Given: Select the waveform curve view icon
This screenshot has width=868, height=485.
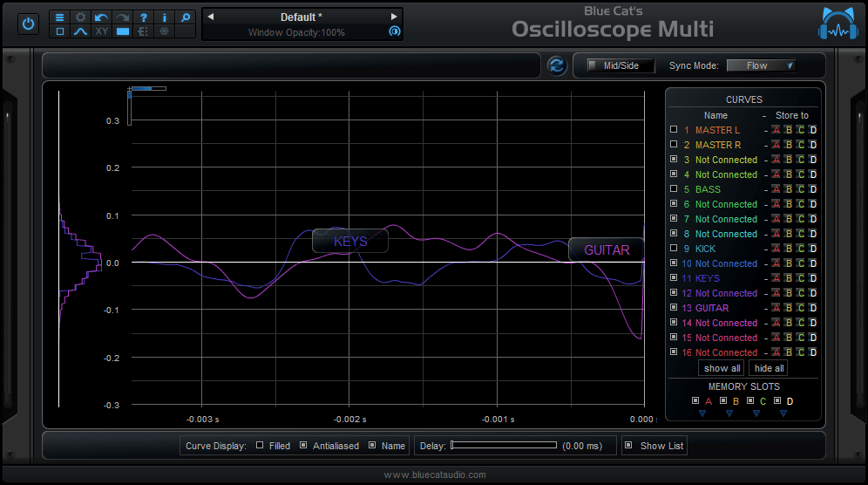Looking at the screenshot, I should click(81, 31).
